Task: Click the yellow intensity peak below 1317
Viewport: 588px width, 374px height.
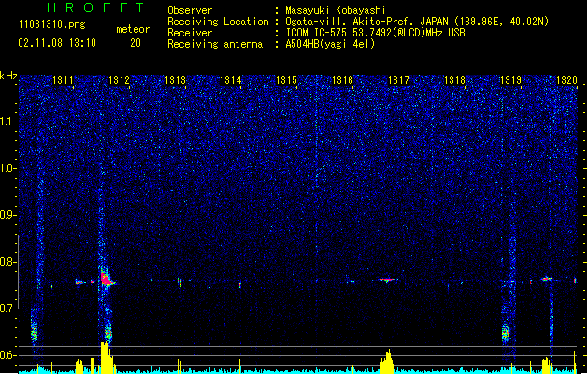Action: coord(387,362)
